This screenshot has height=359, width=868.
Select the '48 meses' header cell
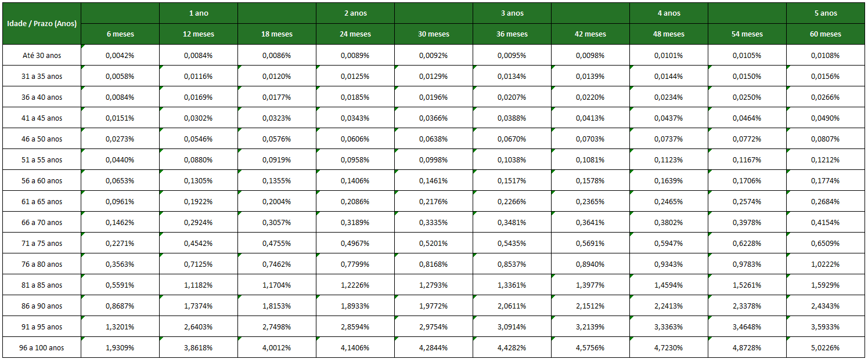[x=669, y=34]
